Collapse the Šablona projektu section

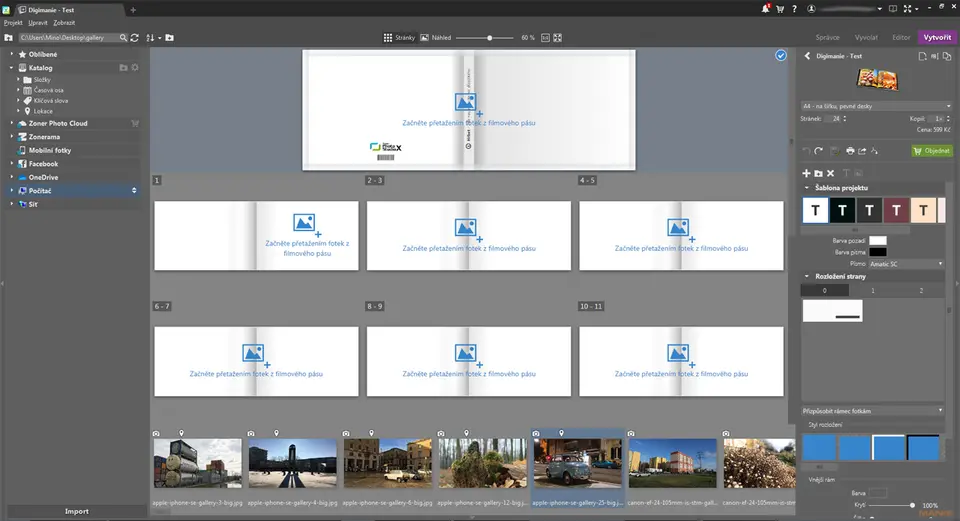tap(808, 187)
